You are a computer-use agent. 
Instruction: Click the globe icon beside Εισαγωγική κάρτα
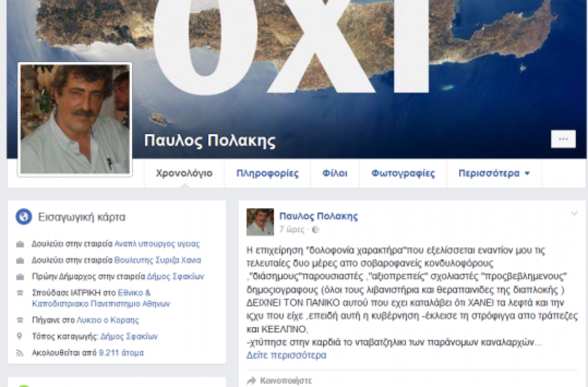24,217
